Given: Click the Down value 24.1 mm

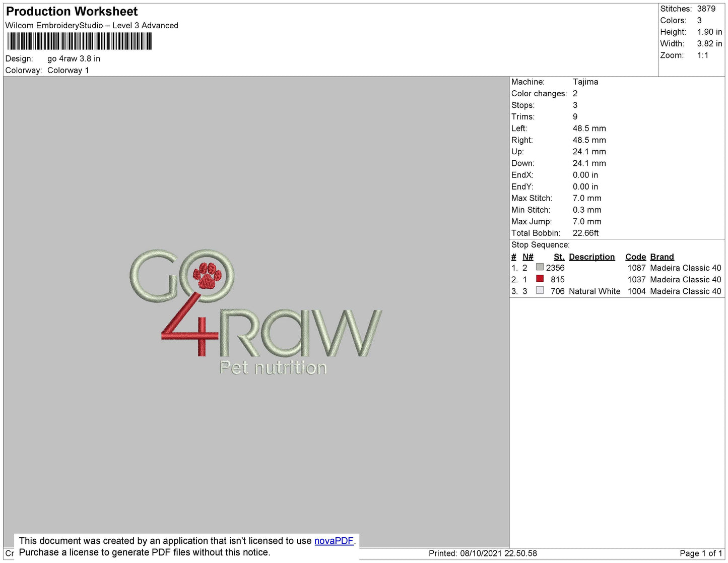Looking at the screenshot, I should 589,163.
